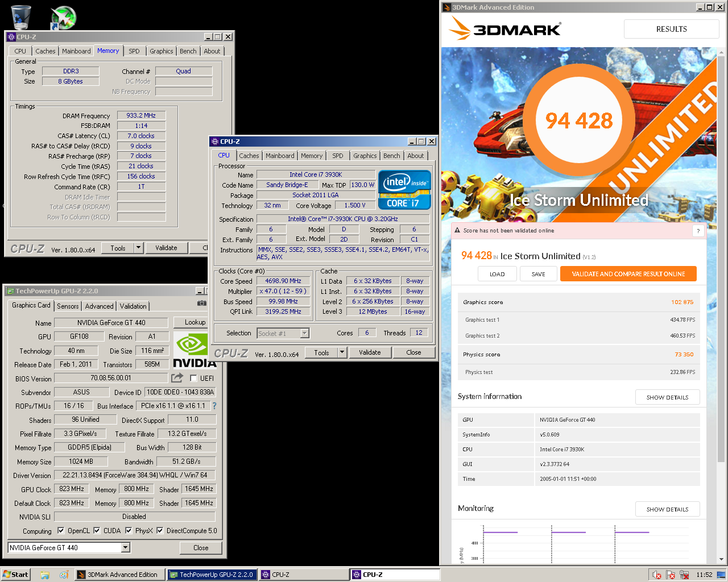The image size is (728, 582).
Task: Click the Driver Version field in GPU-Z
Action: (135, 475)
